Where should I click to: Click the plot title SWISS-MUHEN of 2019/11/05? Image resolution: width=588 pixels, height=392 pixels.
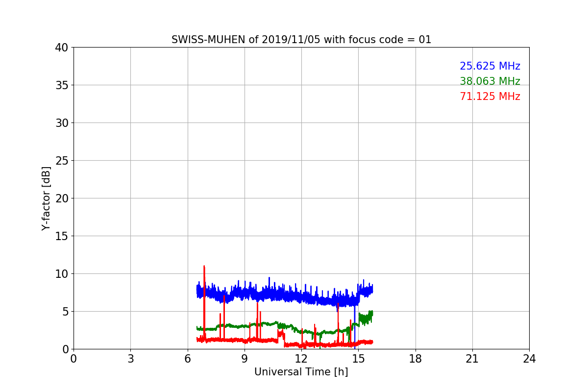pyautogui.click(x=301, y=40)
